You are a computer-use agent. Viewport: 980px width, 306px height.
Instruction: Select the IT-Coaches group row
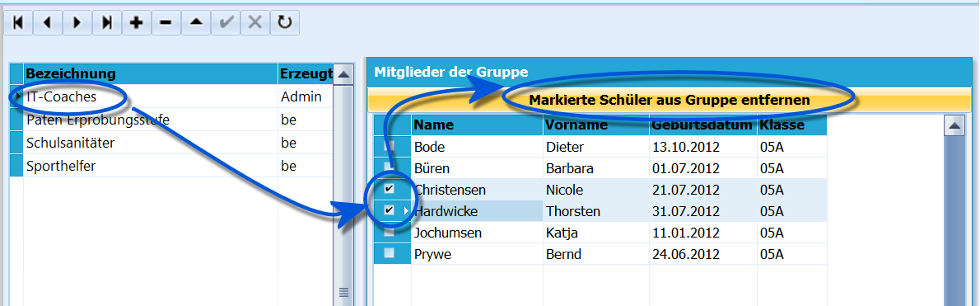[172, 97]
